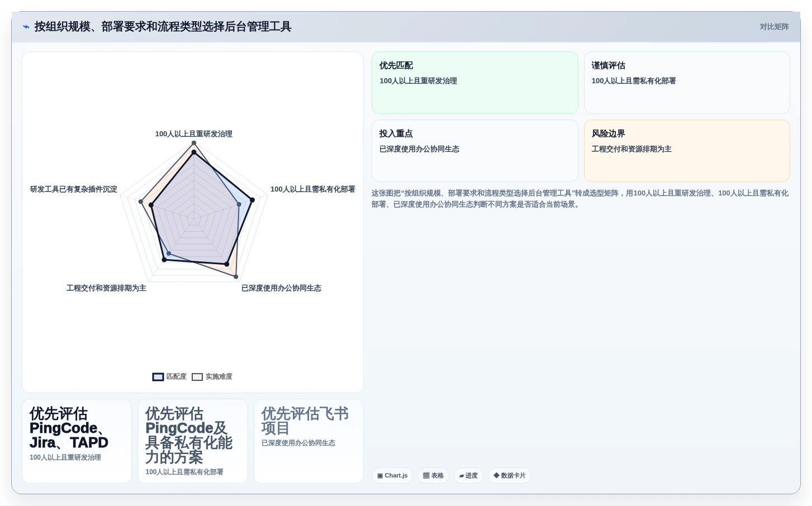Open the 优先评估PingCode、Jira、TAPD card
Image resolution: width=812 pixels, height=506 pixels.
77,441
